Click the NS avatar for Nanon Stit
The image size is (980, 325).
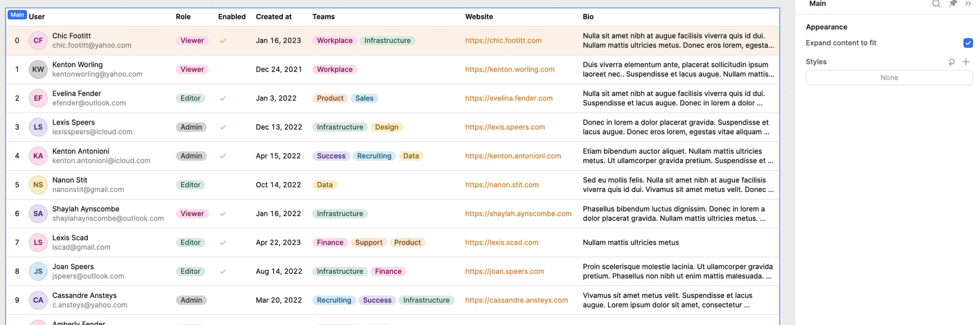38,185
